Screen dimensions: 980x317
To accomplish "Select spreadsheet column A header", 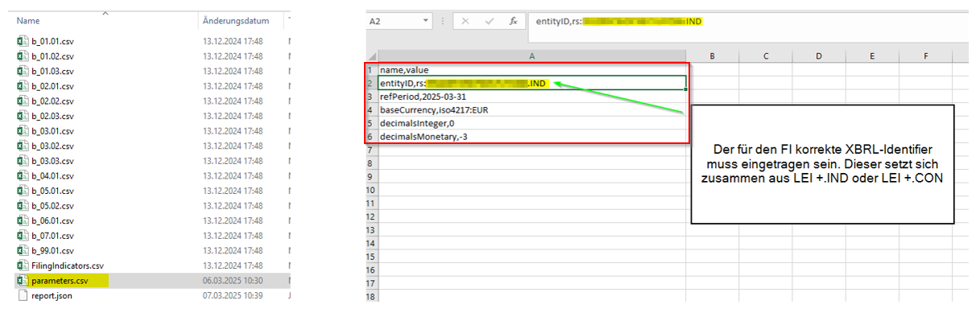I will (531, 56).
